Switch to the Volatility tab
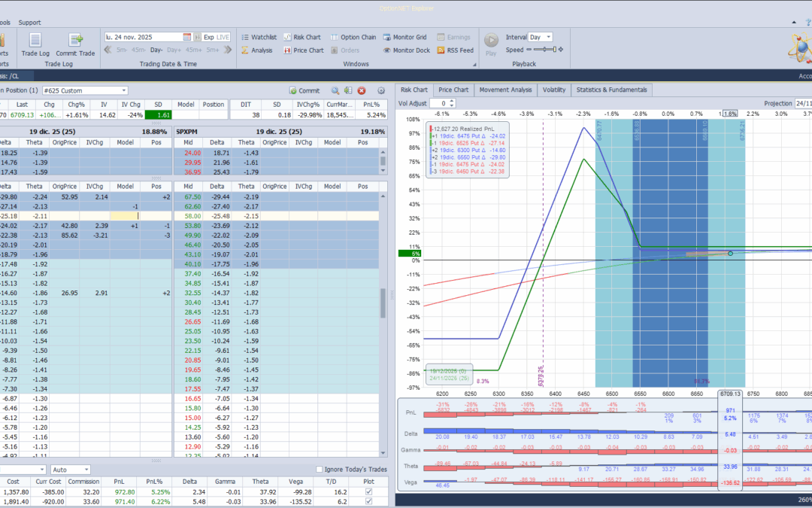 (554, 90)
